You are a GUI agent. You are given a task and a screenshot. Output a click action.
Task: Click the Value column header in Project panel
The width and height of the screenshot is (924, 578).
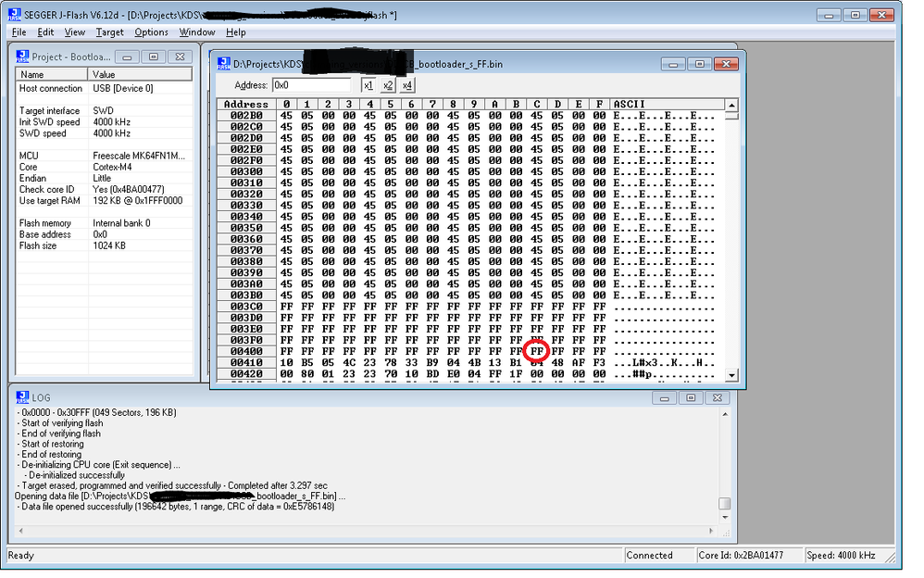point(140,74)
